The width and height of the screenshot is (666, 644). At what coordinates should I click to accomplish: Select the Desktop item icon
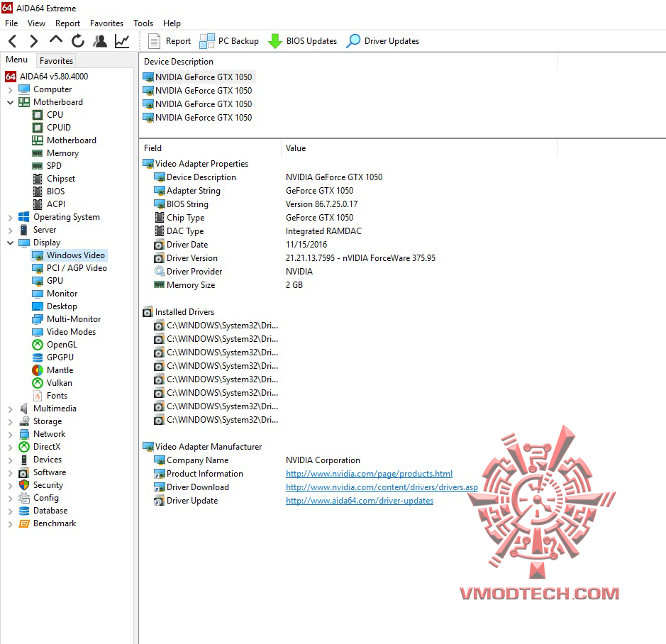(38, 306)
